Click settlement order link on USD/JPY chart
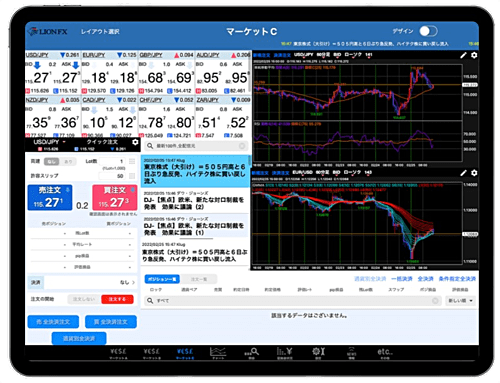 pos(282,55)
